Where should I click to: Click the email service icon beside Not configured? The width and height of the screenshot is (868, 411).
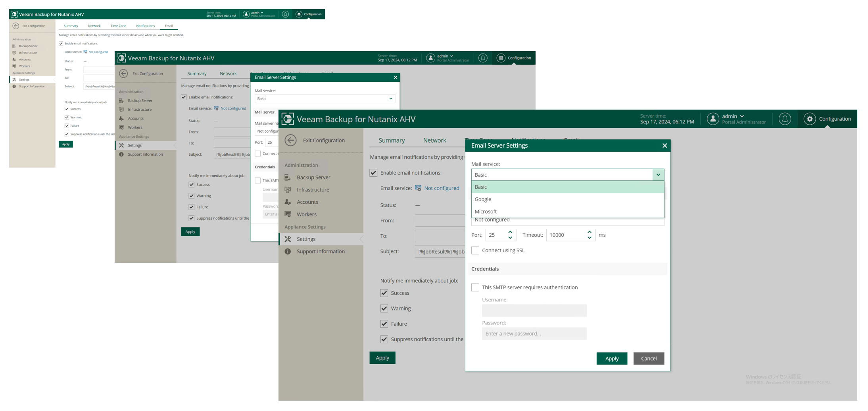[x=418, y=188]
